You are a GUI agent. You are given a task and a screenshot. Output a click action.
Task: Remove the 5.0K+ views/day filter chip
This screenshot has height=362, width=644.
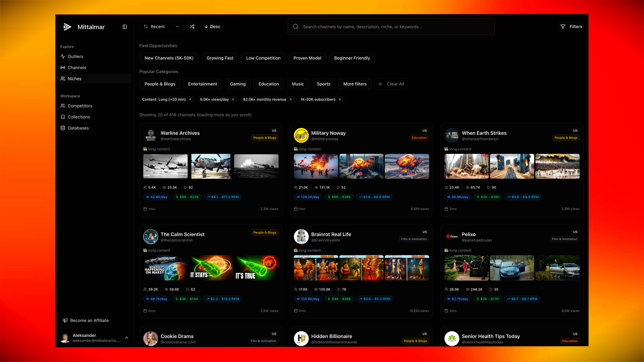point(233,99)
